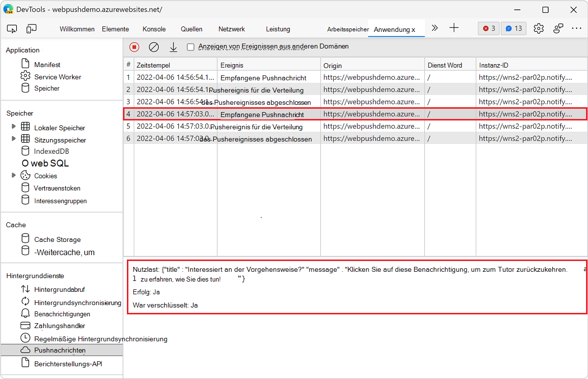The width and height of the screenshot is (588, 379).
Task: Clear the push message event list
Action: 153,46
